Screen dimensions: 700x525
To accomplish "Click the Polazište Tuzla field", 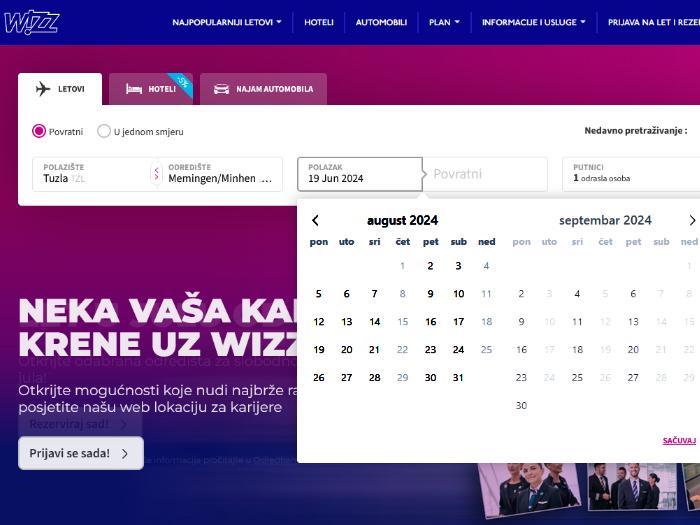I will [92, 174].
